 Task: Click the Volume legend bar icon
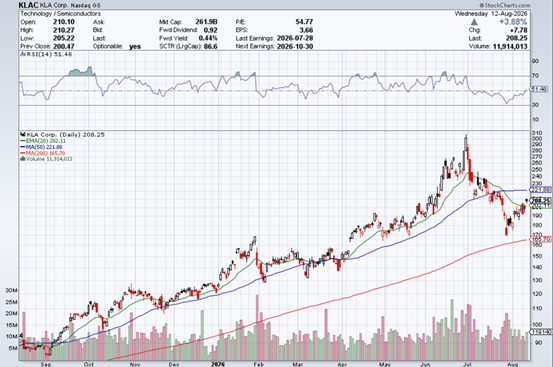click(23, 159)
